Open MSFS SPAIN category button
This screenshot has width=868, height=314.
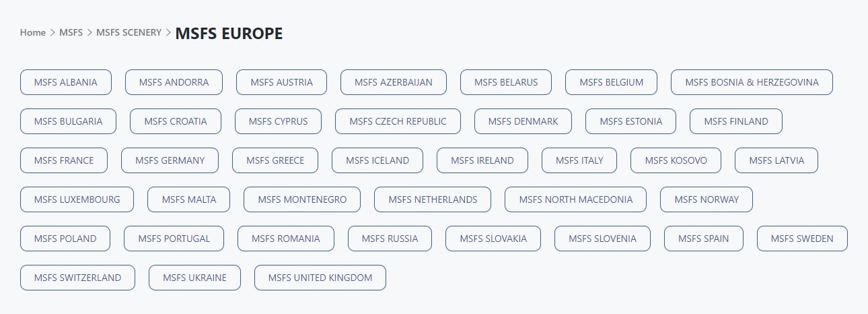click(x=703, y=239)
